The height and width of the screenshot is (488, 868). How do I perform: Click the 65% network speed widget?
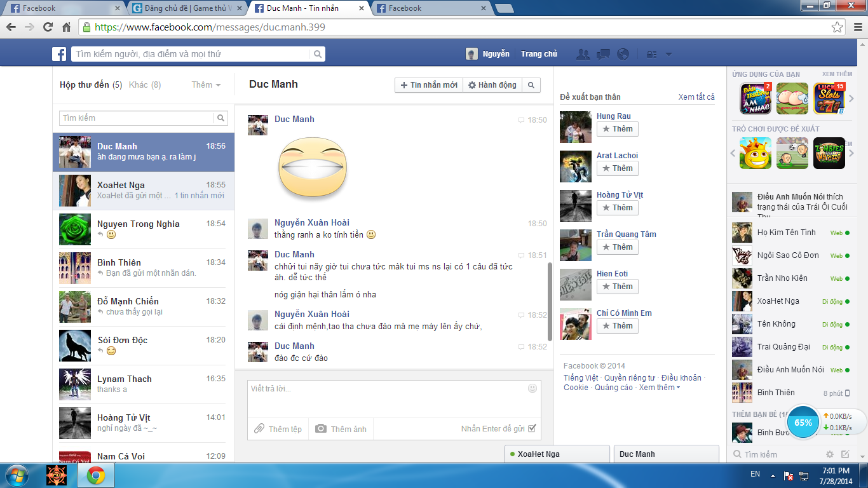click(x=803, y=423)
